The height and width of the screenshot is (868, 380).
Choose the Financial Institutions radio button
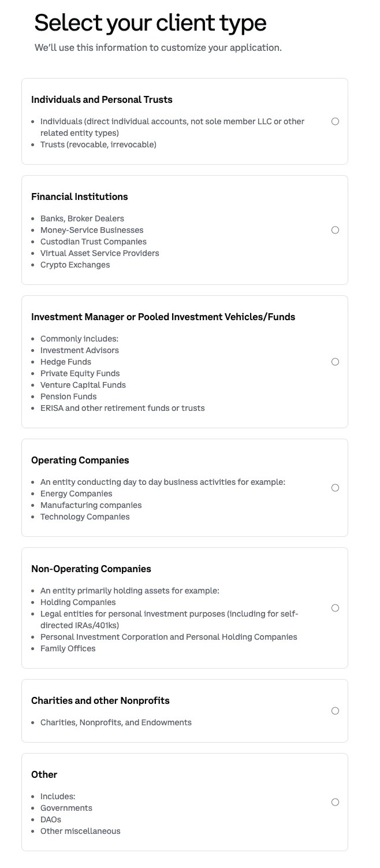(335, 230)
